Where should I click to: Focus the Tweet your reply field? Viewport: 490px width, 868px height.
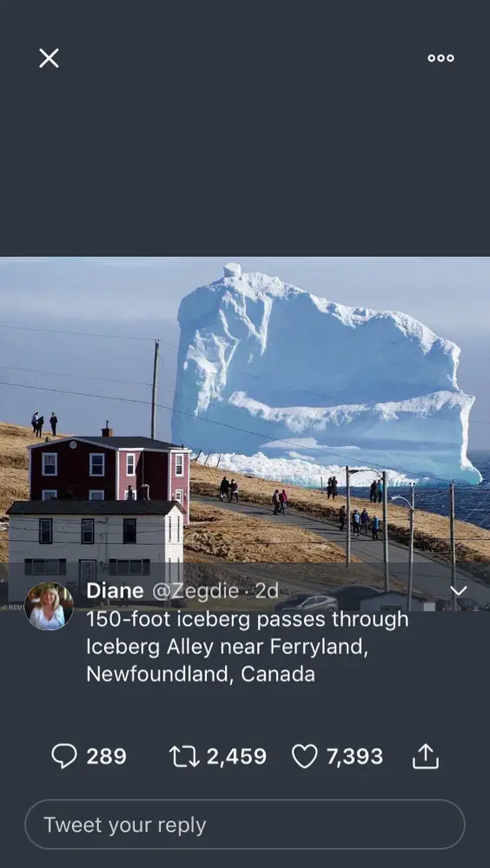point(244,825)
